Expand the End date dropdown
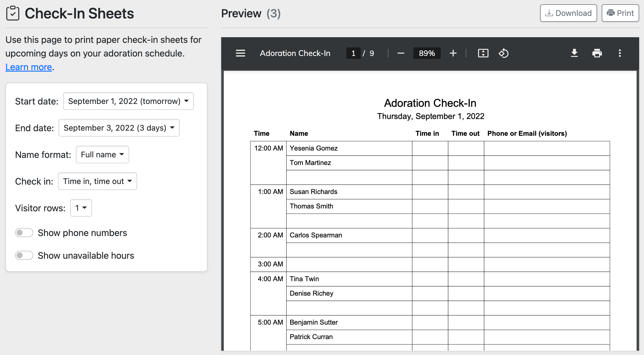 tap(119, 128)
